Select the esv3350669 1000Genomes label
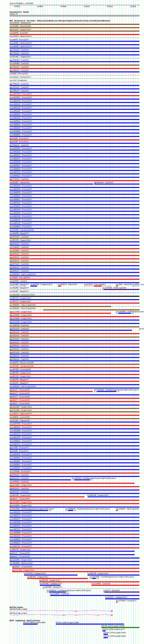 click(116, 390)
